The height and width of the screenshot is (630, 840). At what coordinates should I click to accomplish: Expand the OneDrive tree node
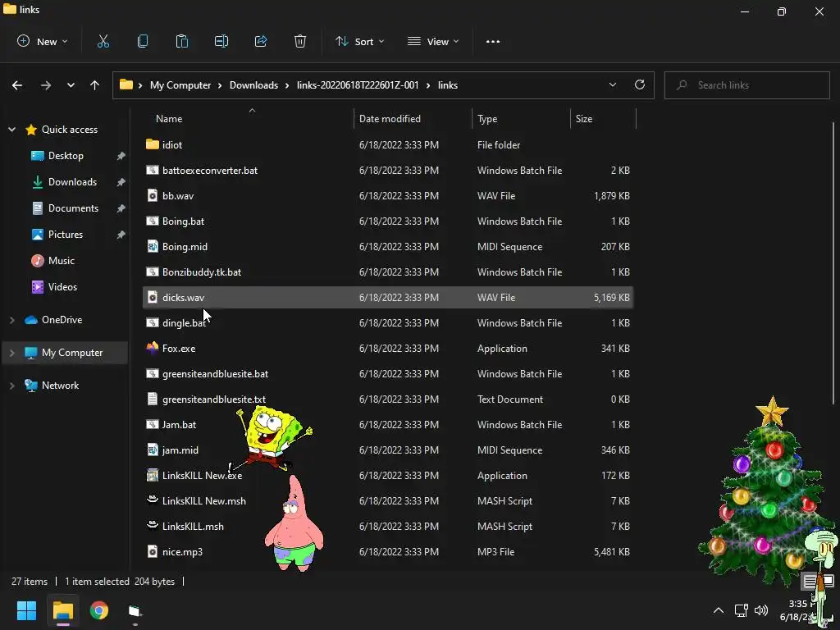tap(11, 320)
